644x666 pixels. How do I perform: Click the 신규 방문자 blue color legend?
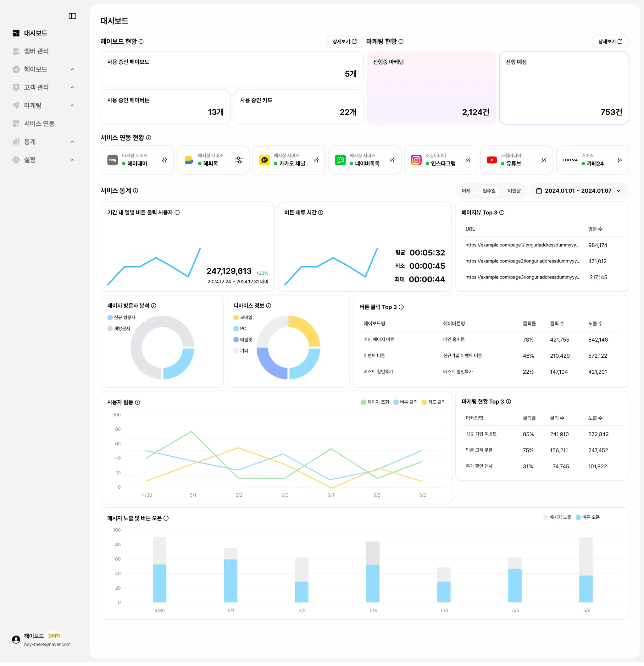click(x=110, y=317)
